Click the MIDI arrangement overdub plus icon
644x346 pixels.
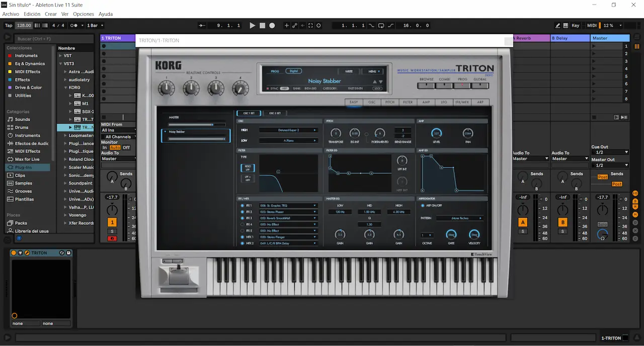pos(287,25)
